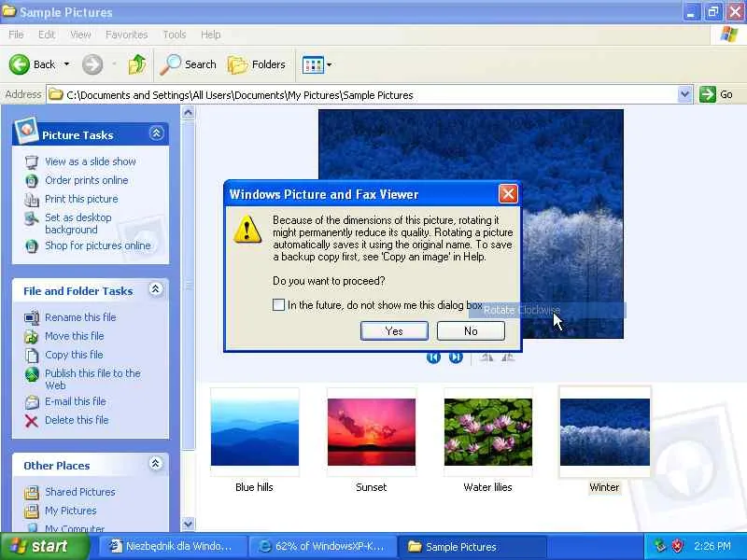This screenshot has width=747, height=560.
Task: Click Move this file link
Action: [75, 336]
